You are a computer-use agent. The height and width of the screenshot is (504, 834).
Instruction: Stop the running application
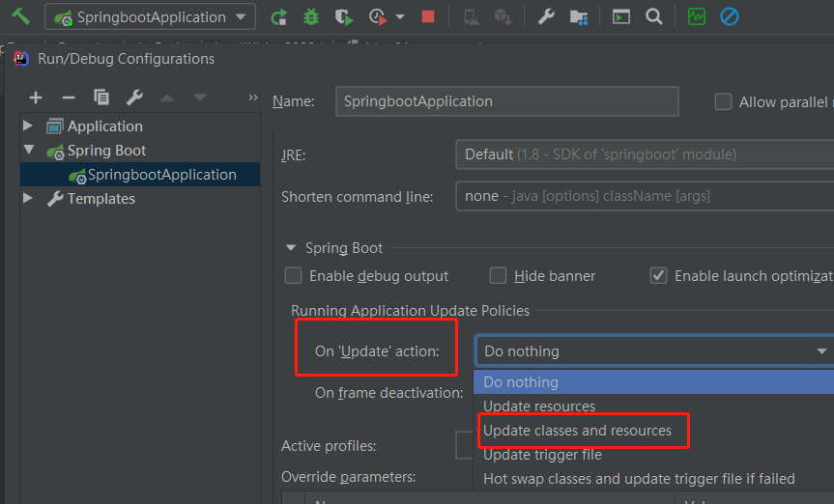pyautogui.click(x=428, y=17)
